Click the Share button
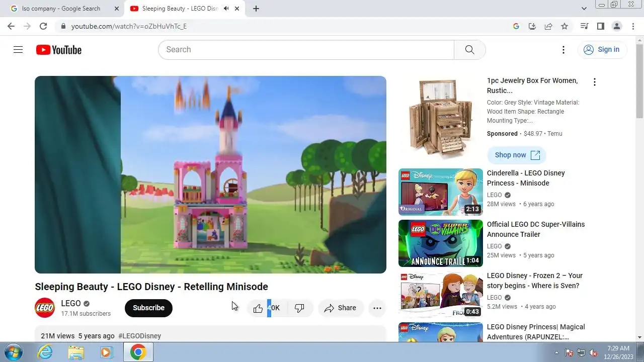The image size is (644, 362). [341, 308]
